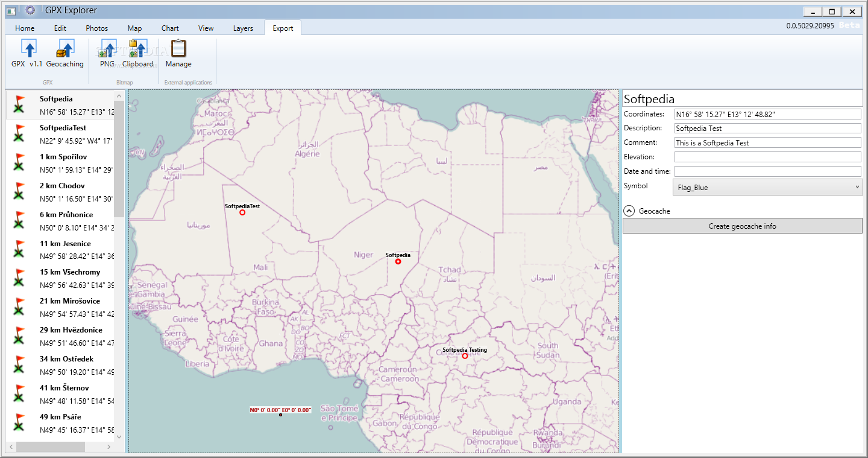868x458 pixels.
Task: Select the Export tab
Action: [283, 28]
